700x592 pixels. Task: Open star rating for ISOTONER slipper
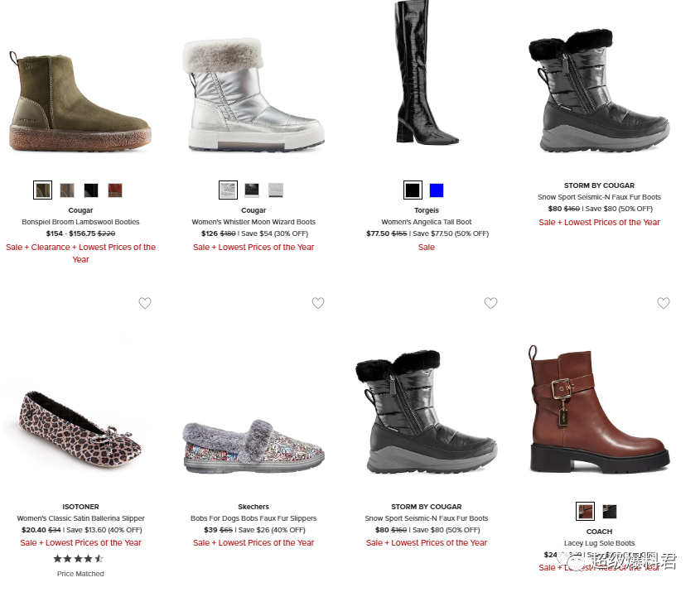click(x=78, y=559)
